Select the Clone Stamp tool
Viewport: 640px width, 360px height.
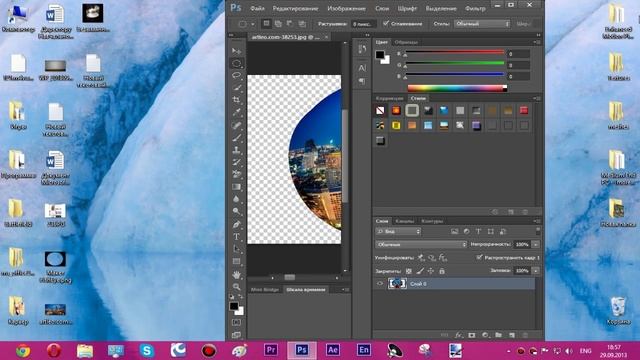[236, 150]
